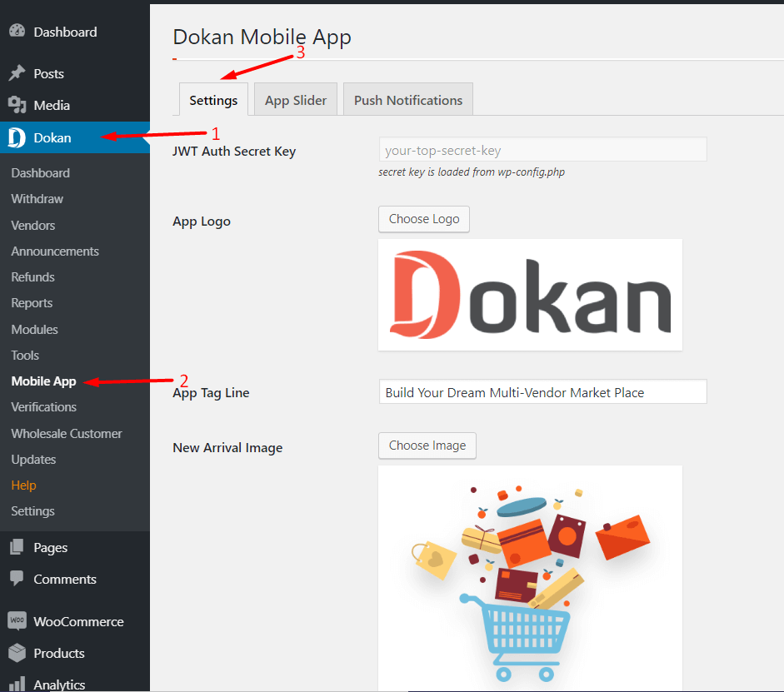Image resolution: width=784 pixels, height=692 pixels.
Task: Click the Analytics chart icon at bottom
Action: click(x=17, y=683)
